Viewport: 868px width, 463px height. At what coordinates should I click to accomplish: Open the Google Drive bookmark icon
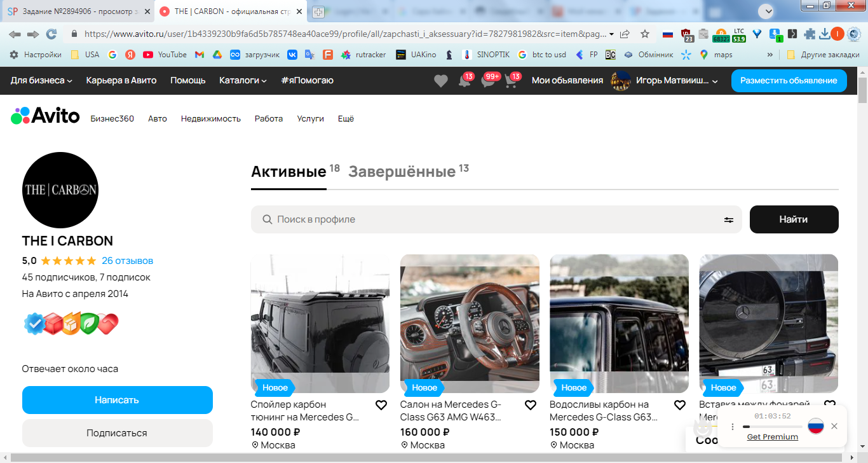point(217,55)
